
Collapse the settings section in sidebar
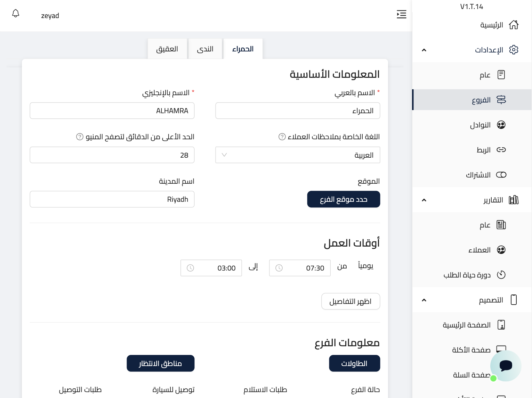424,50
